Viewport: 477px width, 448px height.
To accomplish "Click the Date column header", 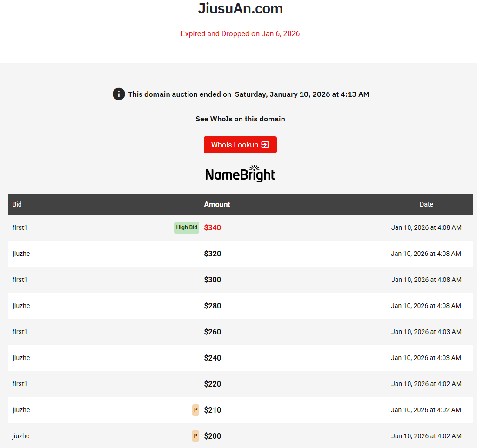I will [426, 204].
